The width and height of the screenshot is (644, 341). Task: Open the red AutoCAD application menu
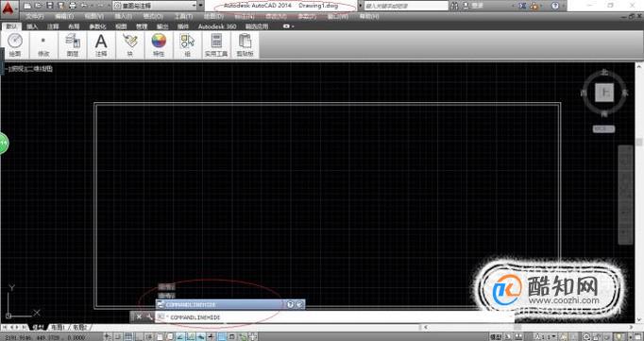(9, 9)
